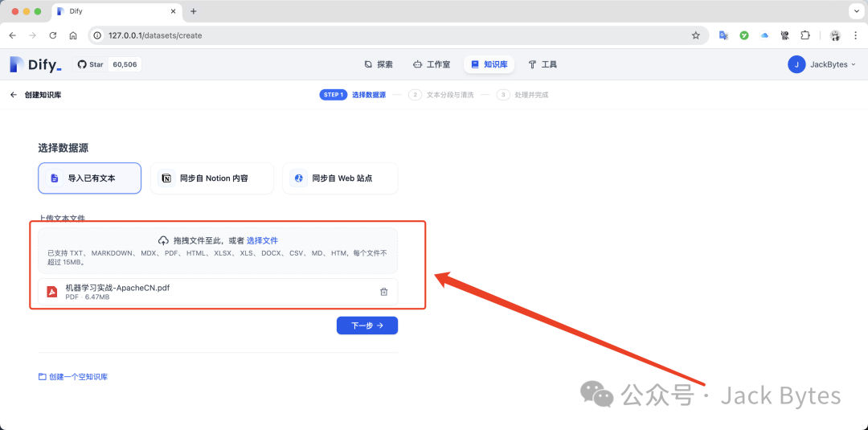Open the 工具 tab

tap(542, 64)
